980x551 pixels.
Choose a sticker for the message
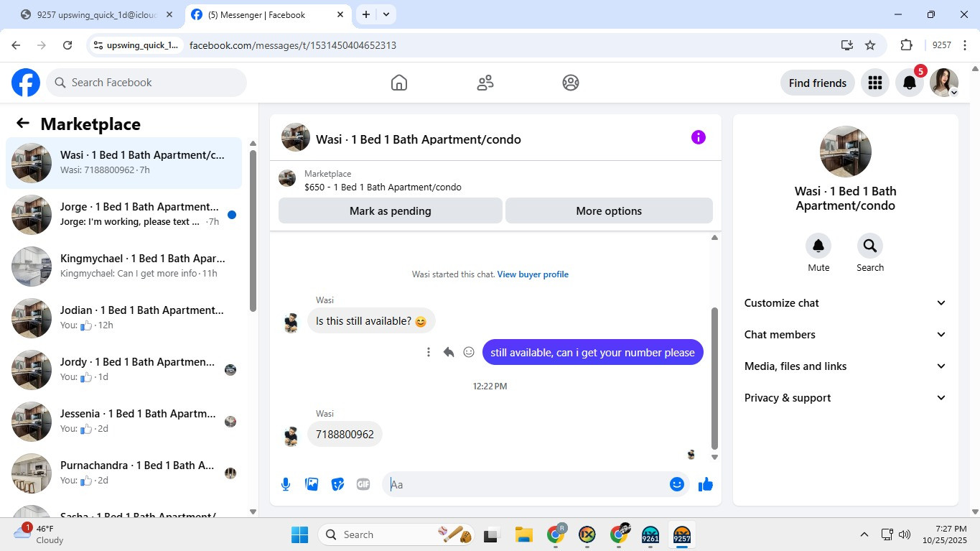coord(337,484)
